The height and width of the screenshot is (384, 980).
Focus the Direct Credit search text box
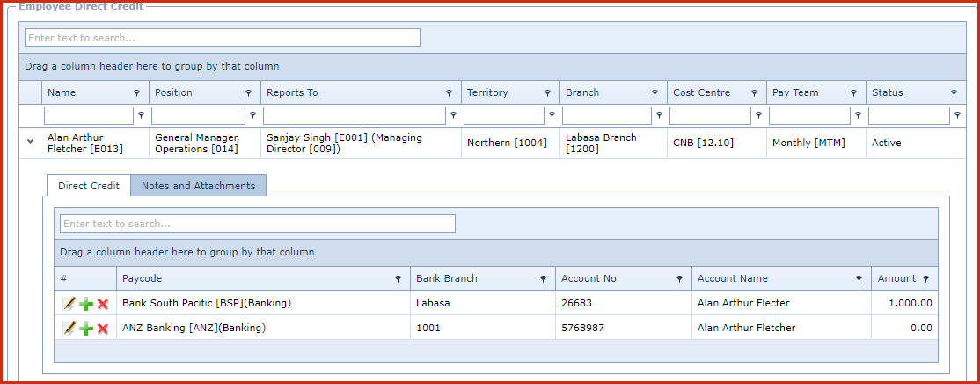tap(257, 224)
